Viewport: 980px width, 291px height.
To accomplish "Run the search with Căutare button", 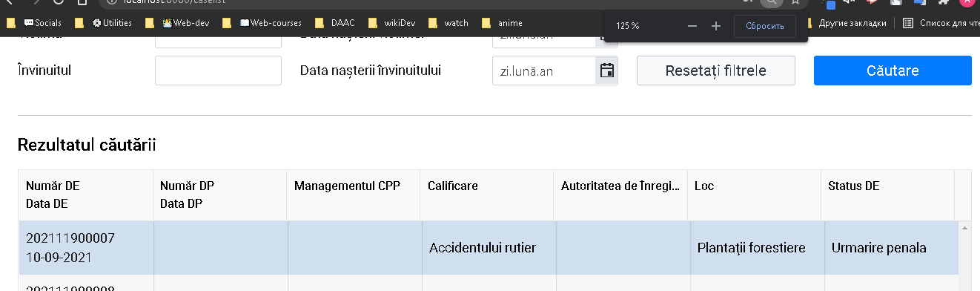I will 893,71.
